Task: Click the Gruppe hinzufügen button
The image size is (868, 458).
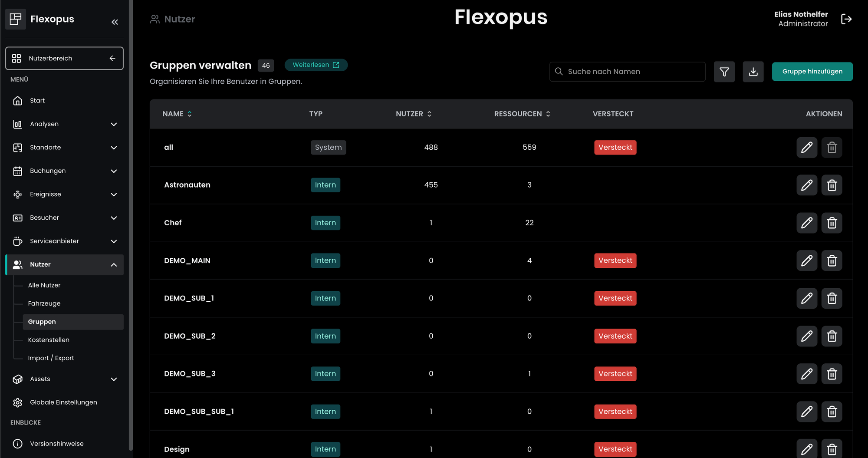Action: [x=812, y=72]
